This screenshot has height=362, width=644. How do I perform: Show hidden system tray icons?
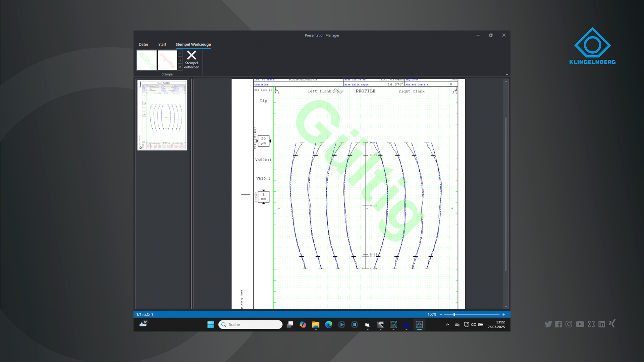(x=447, y=324)
